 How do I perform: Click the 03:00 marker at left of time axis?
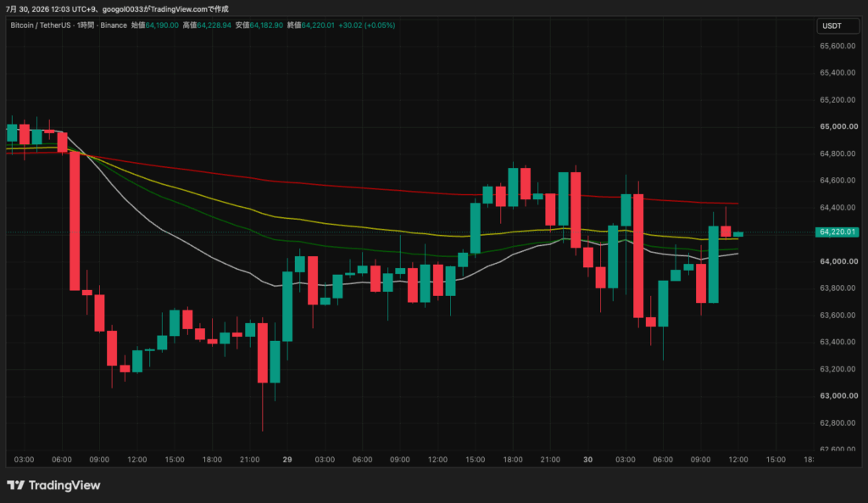point(24,460)
